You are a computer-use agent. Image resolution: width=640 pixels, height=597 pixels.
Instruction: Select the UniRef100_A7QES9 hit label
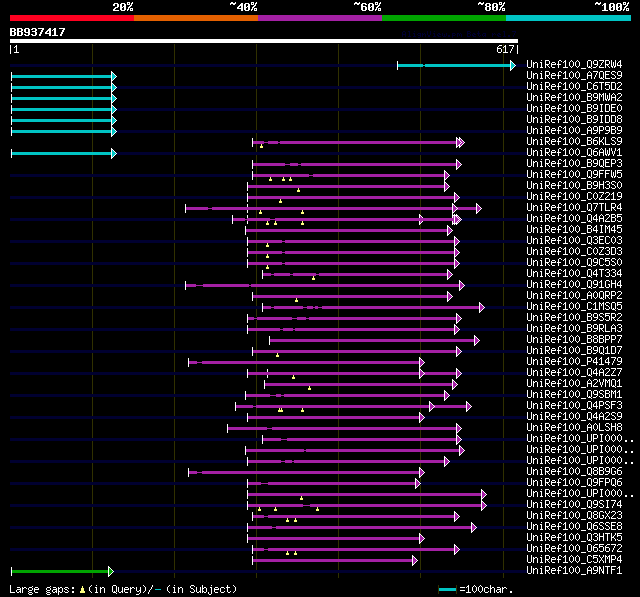coord(574,75)
